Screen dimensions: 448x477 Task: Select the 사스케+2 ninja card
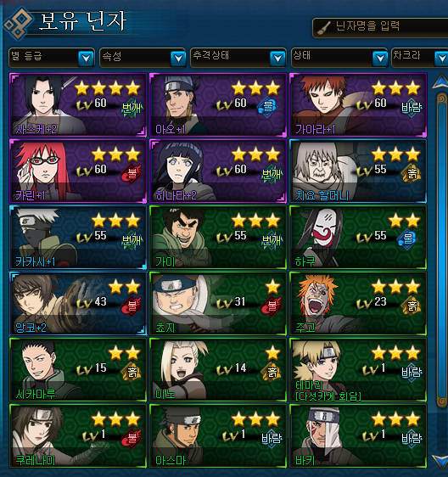click(x=78, y=104)
